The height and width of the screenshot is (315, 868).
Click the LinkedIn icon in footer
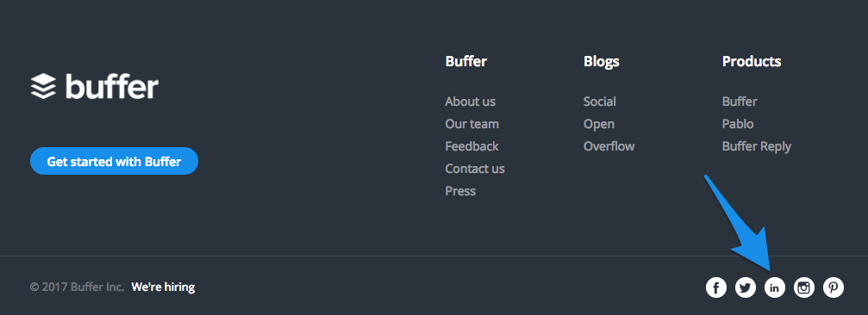(774, 287)
